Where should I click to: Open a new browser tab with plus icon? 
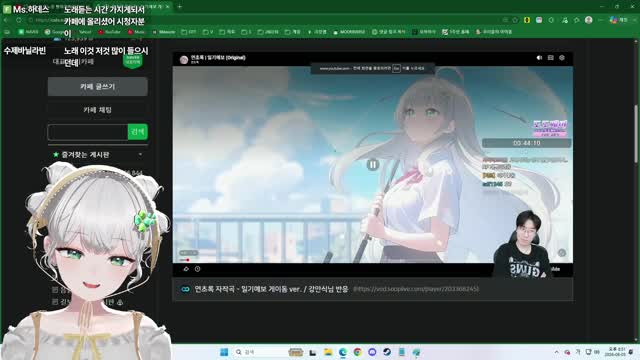coord(180,7)
